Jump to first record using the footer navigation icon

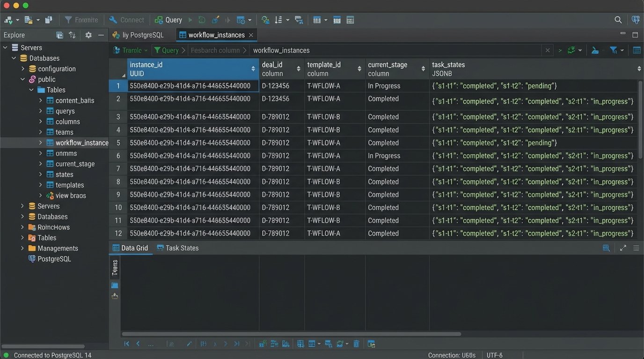pos(126,344)
